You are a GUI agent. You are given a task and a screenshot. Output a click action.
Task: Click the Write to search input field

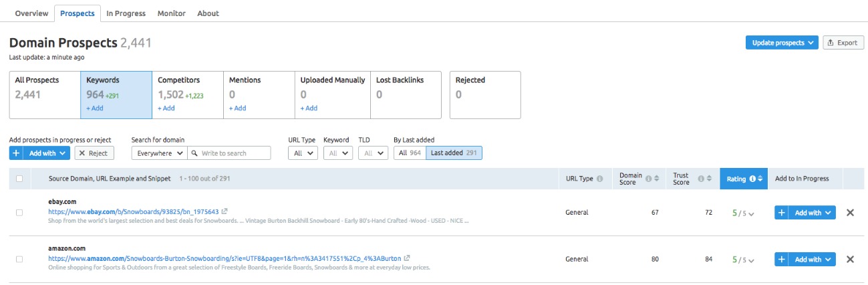point(234,153)
